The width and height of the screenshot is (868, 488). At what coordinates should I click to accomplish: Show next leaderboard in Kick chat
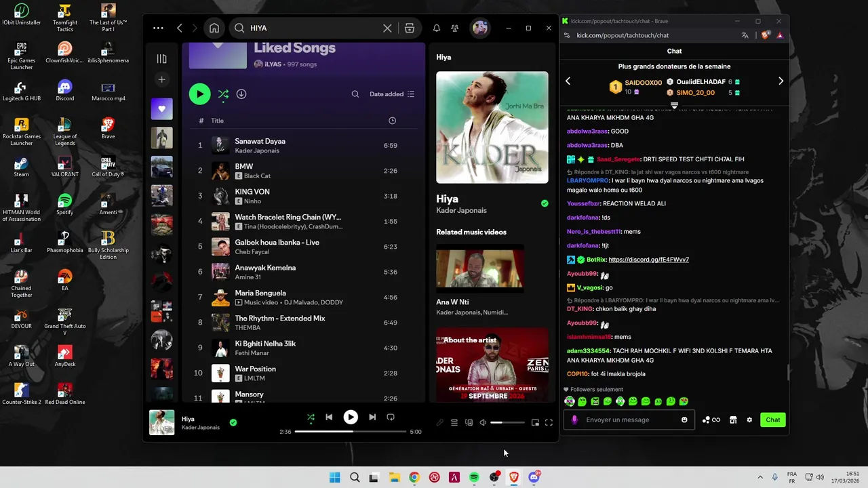click(781, 81)
